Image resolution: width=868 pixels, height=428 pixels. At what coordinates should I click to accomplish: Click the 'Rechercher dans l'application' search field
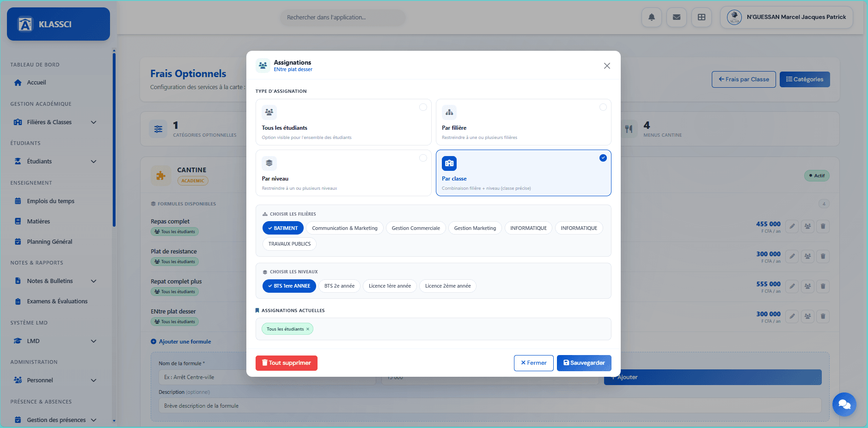click(342, 18)
